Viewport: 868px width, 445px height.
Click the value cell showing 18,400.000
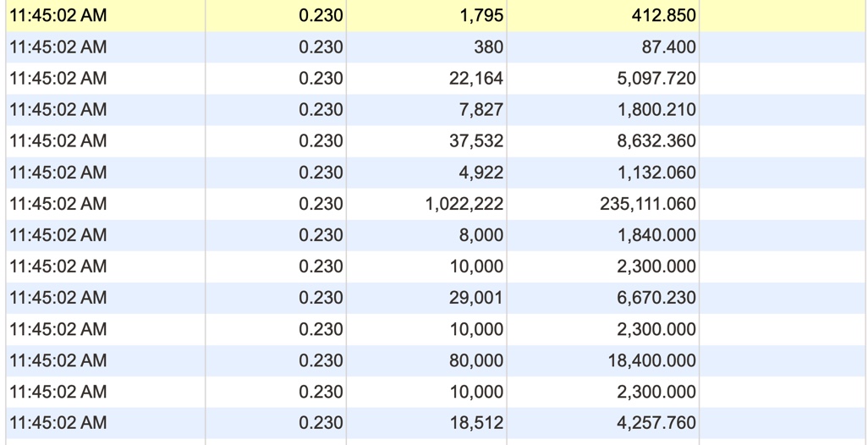point(652,360)
